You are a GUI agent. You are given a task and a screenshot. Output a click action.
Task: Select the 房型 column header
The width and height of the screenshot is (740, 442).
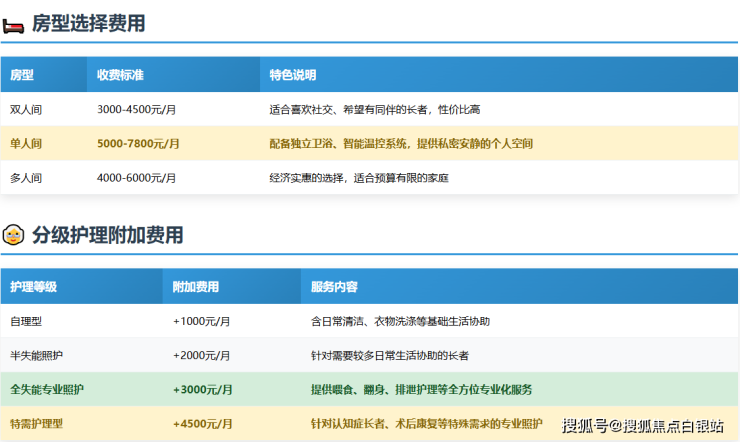[22, 75]
